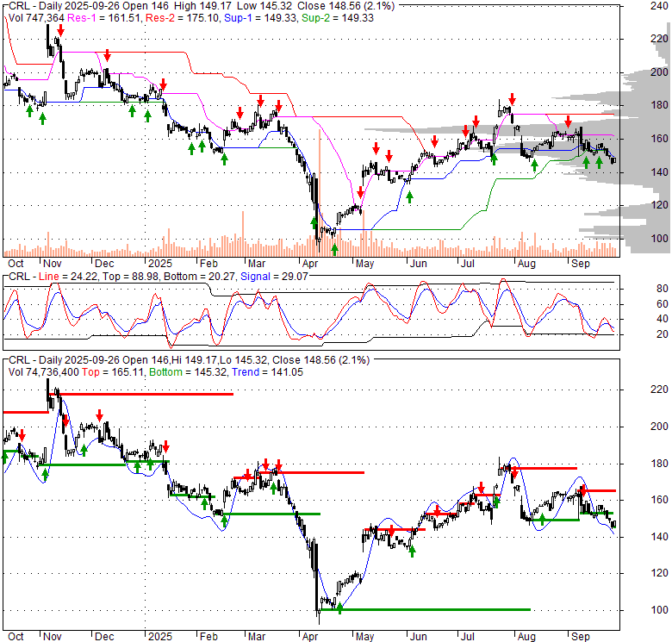Click the Res-2 = 175.10 label
672x642 pixels.
(x=182, y=18)
